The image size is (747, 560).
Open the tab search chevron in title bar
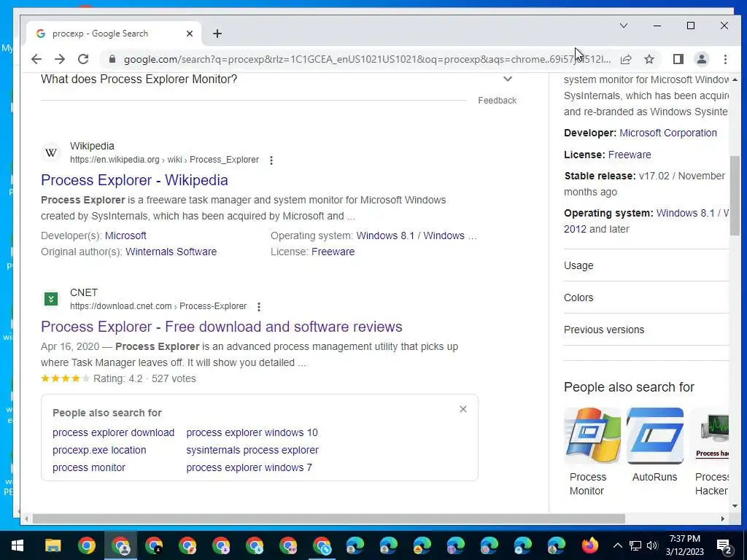624,26
